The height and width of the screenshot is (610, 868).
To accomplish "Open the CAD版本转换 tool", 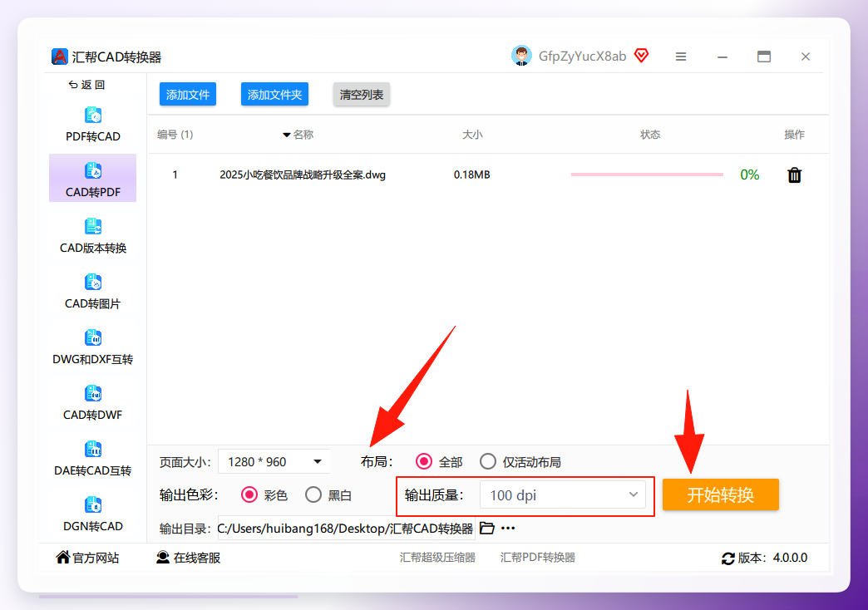I will [93, 235].
